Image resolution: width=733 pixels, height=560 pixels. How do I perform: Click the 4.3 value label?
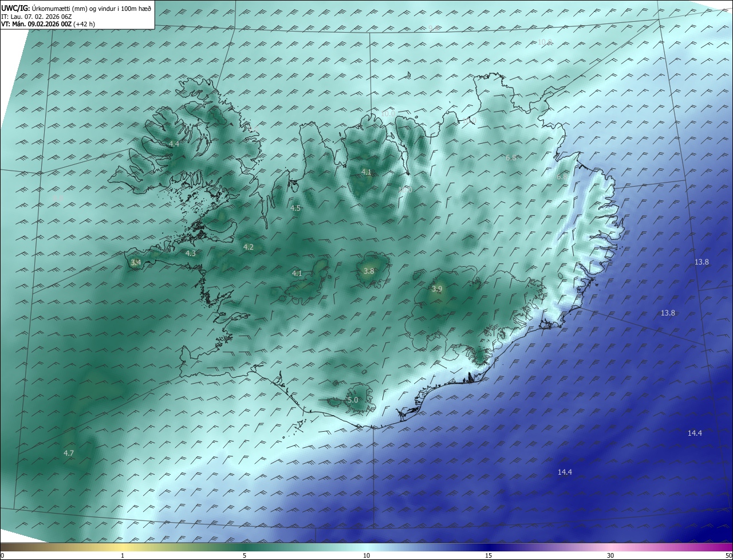click(x=191, y=253)
